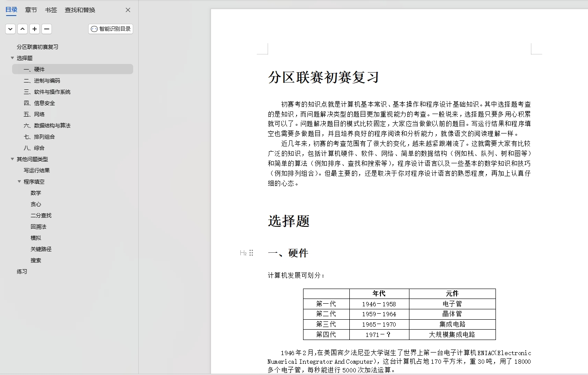Navigate to 贪心 outline entry
Image resolution: width=588 pixels, height=375 pixels.
(x=36, y=204)
